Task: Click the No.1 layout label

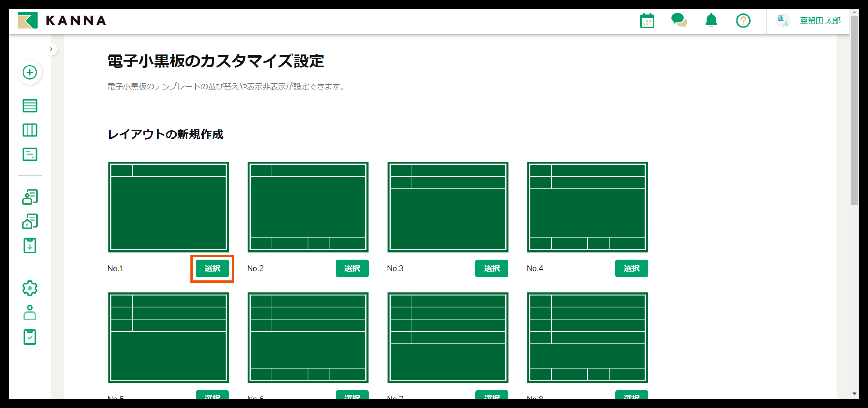Action: tap(115, 268)
